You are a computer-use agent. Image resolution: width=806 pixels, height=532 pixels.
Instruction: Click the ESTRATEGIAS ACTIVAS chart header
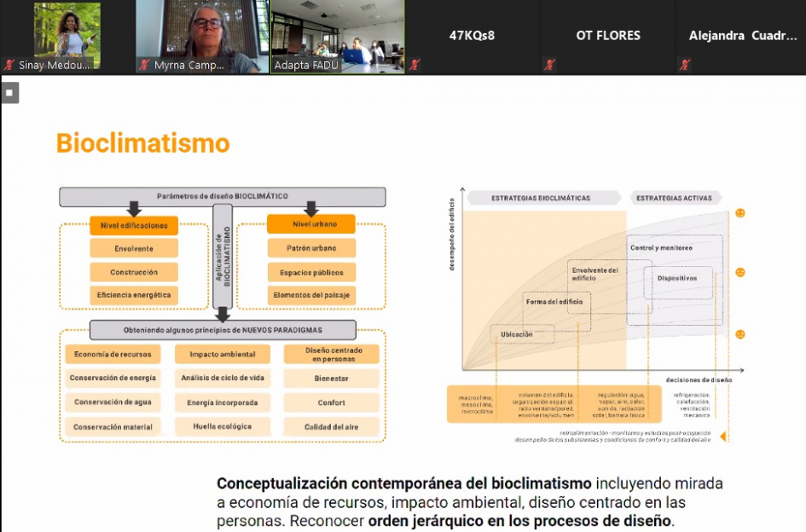[676, 198]
